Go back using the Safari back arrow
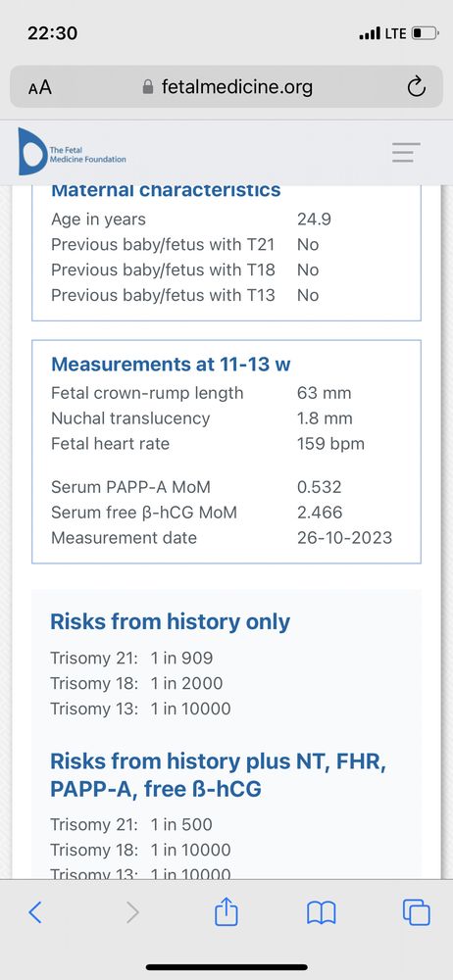 (35, 912)
